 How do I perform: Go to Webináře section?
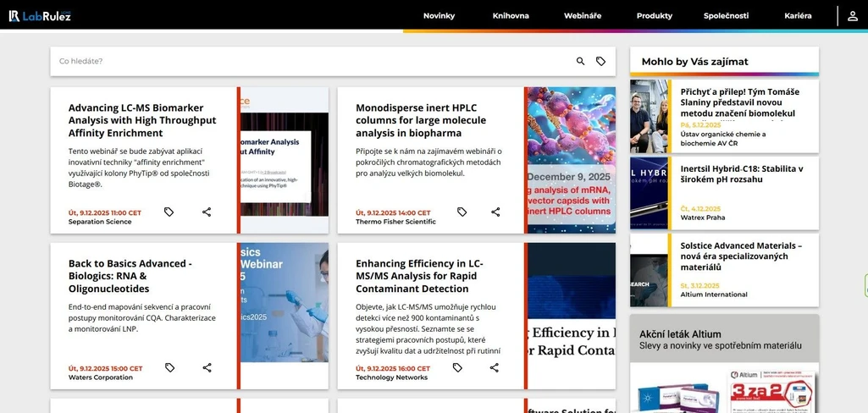point(583,15)
